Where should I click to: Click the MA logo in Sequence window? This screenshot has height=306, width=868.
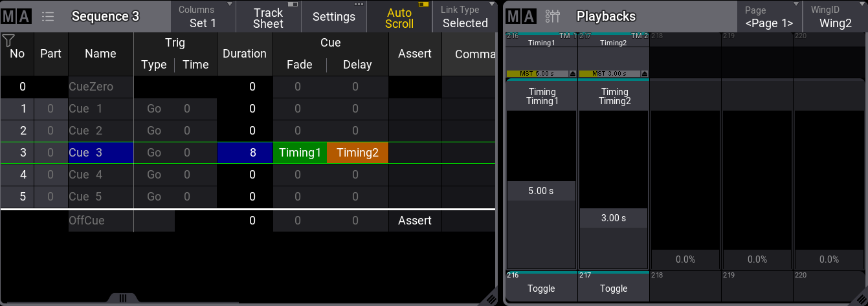pyautogui.click(x=16, y=16)
